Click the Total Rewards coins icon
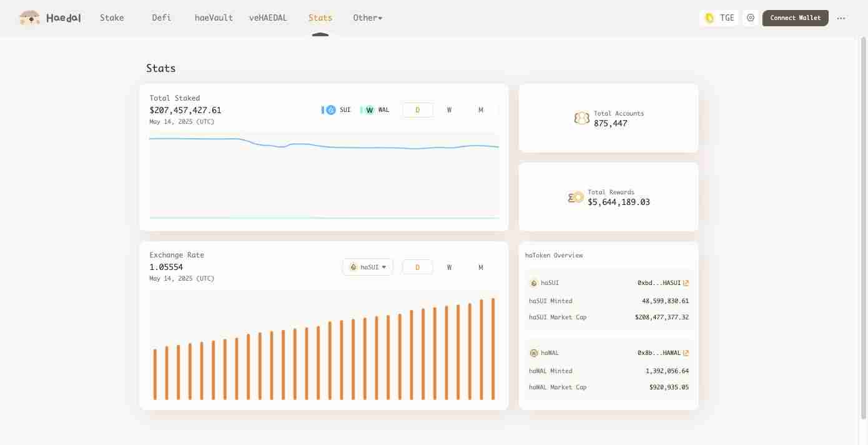This screenshot has height=445, width=868. click(x=576, y=197)
